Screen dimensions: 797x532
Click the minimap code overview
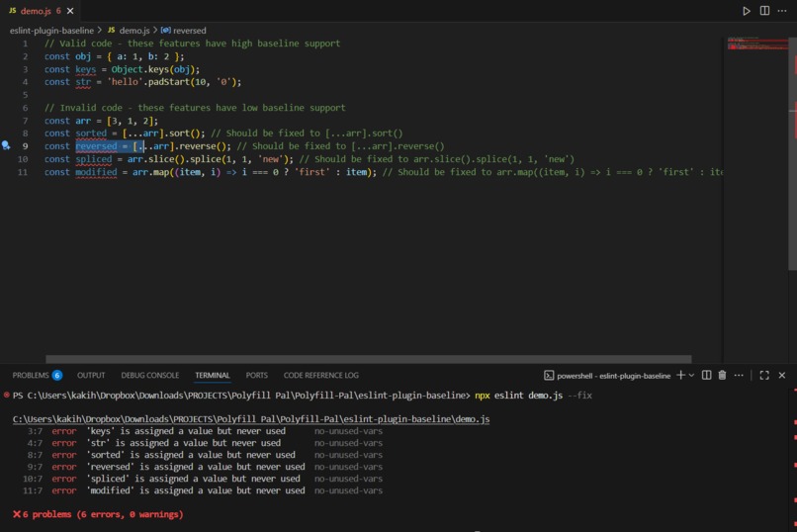(757, 44)
